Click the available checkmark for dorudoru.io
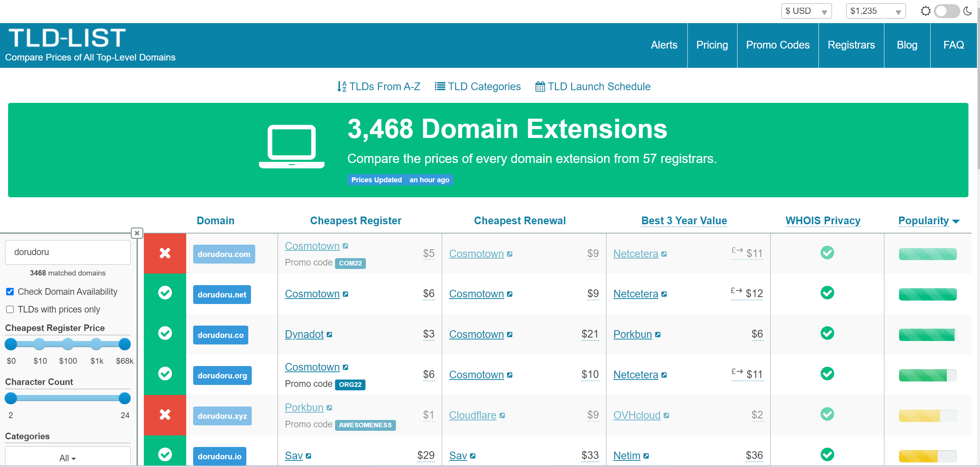980x467 pixels. pos(165,455)
